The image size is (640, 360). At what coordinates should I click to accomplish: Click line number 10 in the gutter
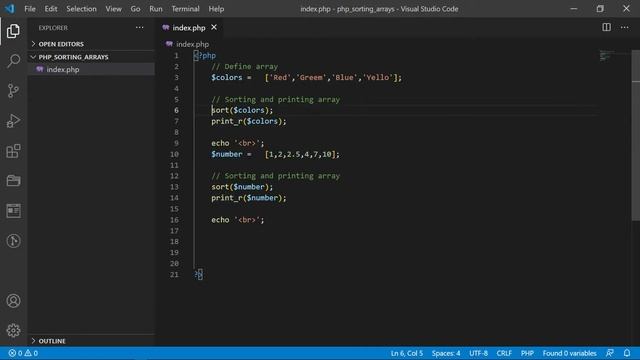[x=174, y=154]
